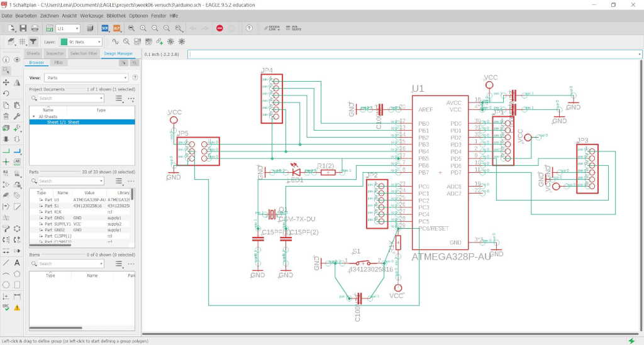Select the Show (eye) tool

[17, 60]
